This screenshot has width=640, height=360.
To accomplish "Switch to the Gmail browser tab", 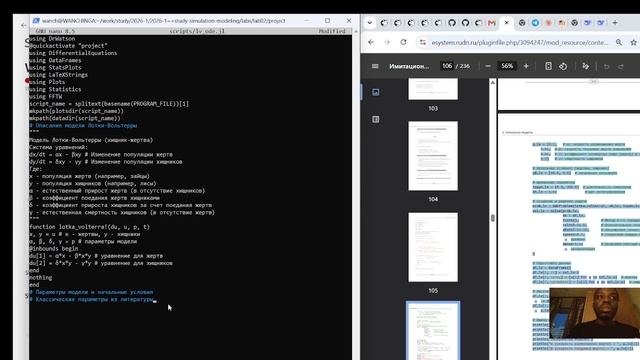I will pyautogui.click(x=492, y=23).
